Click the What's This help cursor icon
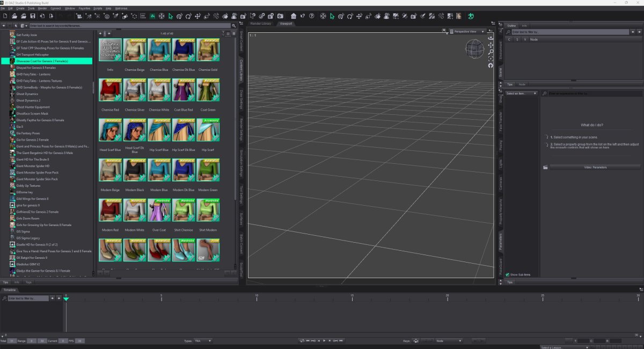This screenshot has width=644, height=349. coord(303,16)
